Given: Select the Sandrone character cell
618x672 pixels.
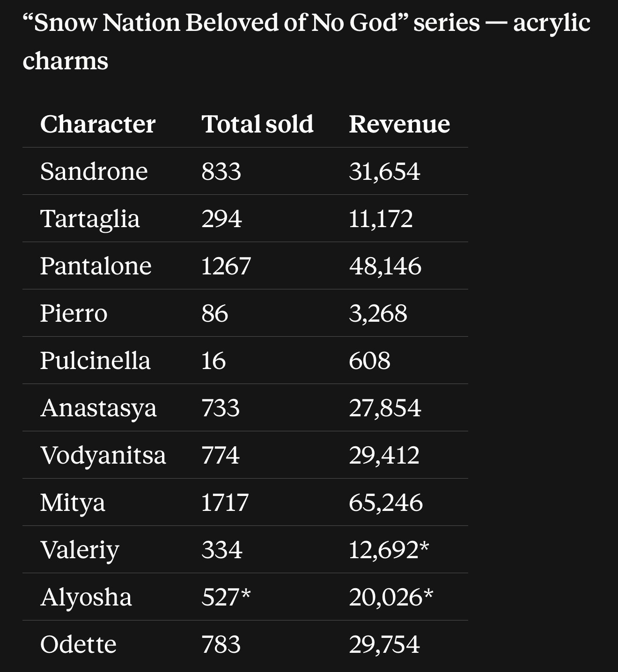Looking at the screenshot, I should coord(94,171).
